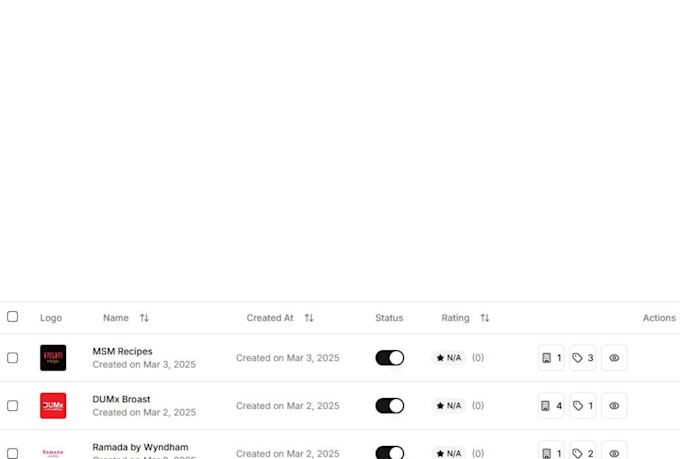680x459 pixels.
Task: Open branches button showing 4 for DUMx Broast
Action: pyautogui.click(x=551, y=406)
